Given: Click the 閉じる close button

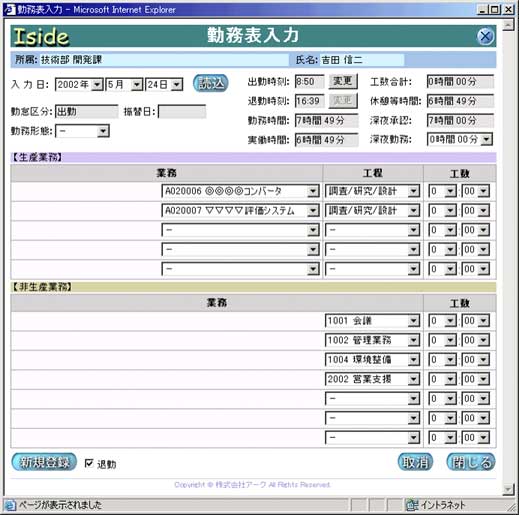Looking at the screenshot, I should tap(471, 462).
